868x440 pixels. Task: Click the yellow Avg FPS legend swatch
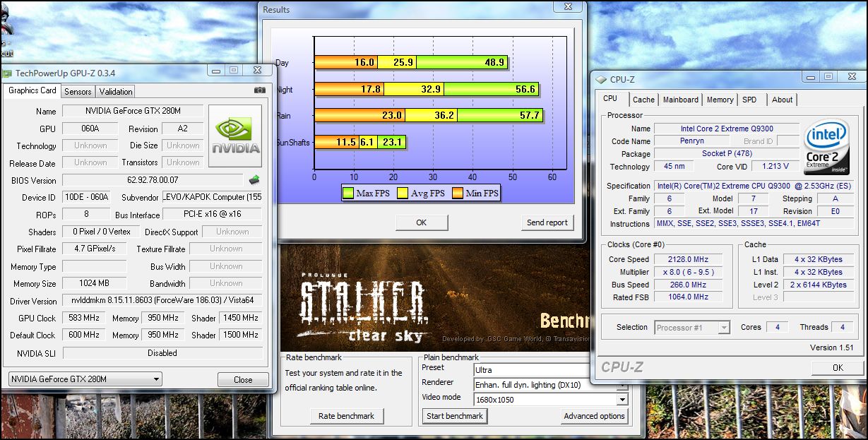(403, 192)
